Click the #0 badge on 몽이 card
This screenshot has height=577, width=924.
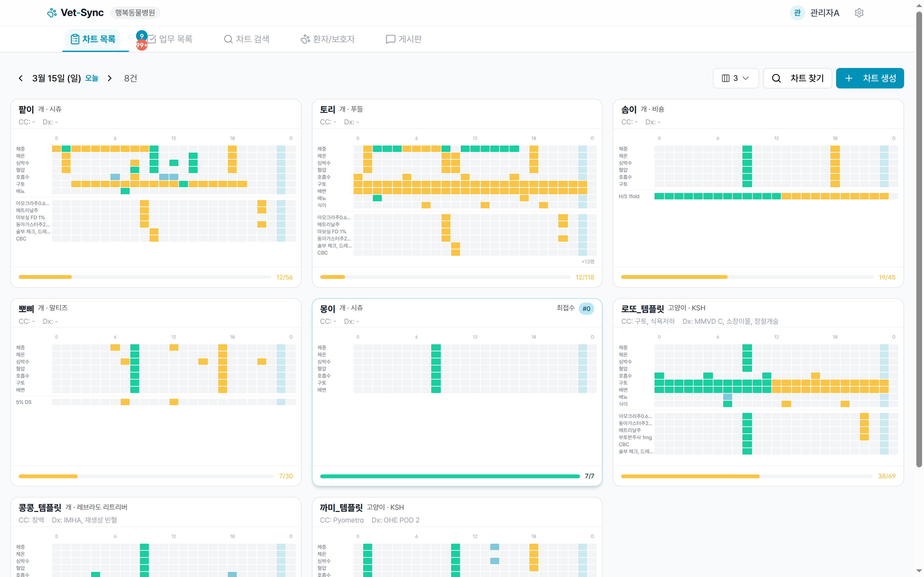pos(586,309)
